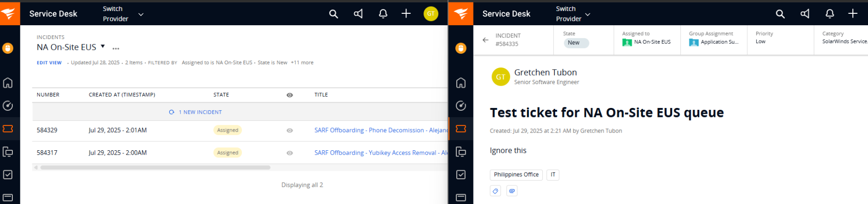This screenshot has width=868, height=204.
Task: Toggle the eye watch icon for incident 584329
Action: (289, 130)
